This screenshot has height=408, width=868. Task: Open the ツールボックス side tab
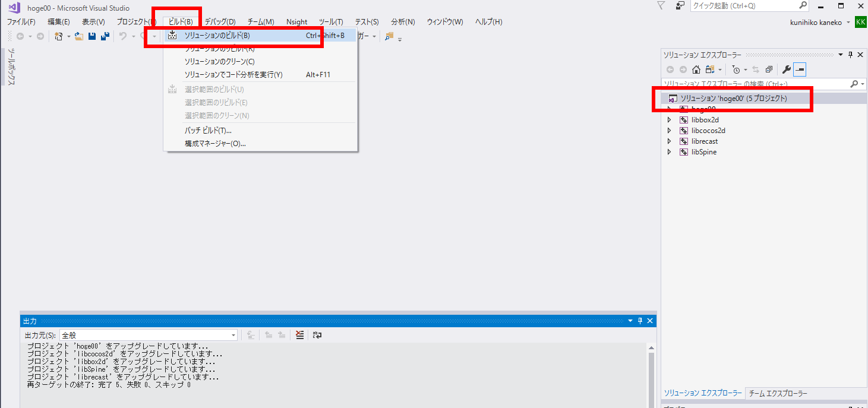[11, 67]
